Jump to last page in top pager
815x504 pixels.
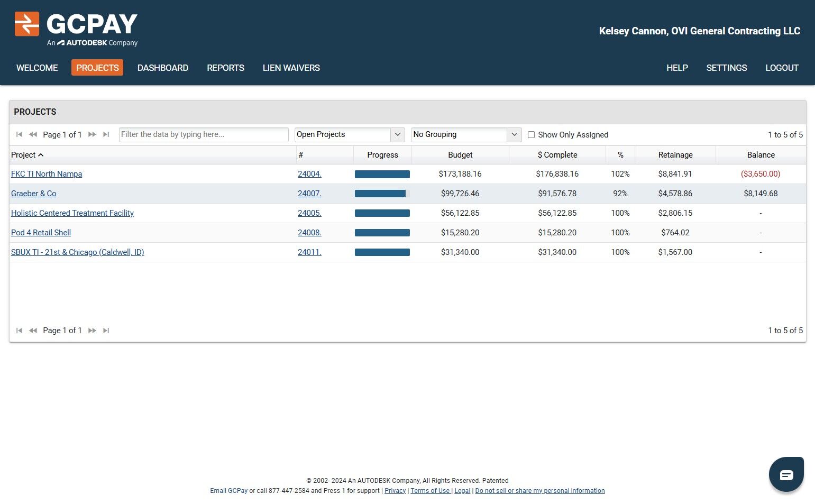(106, 134)
